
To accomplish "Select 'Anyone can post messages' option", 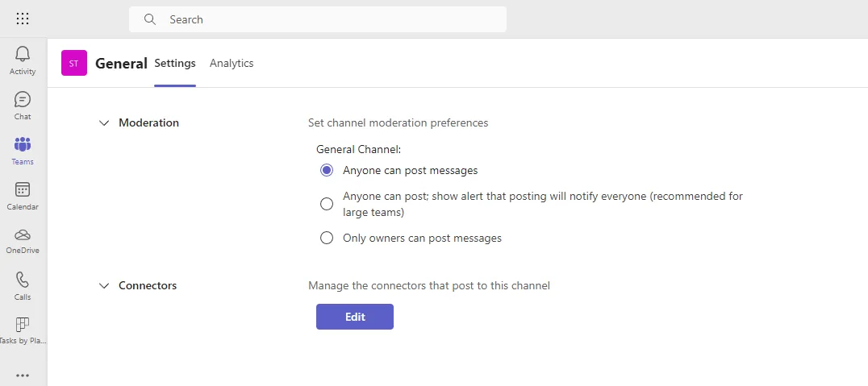I will 327,170.
